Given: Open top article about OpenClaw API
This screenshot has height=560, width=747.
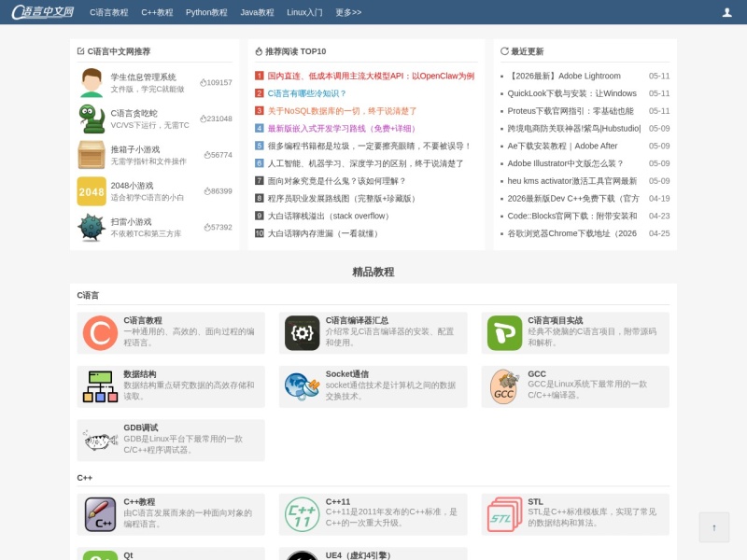Looking at the screenshot, I should tap(371, 76).
